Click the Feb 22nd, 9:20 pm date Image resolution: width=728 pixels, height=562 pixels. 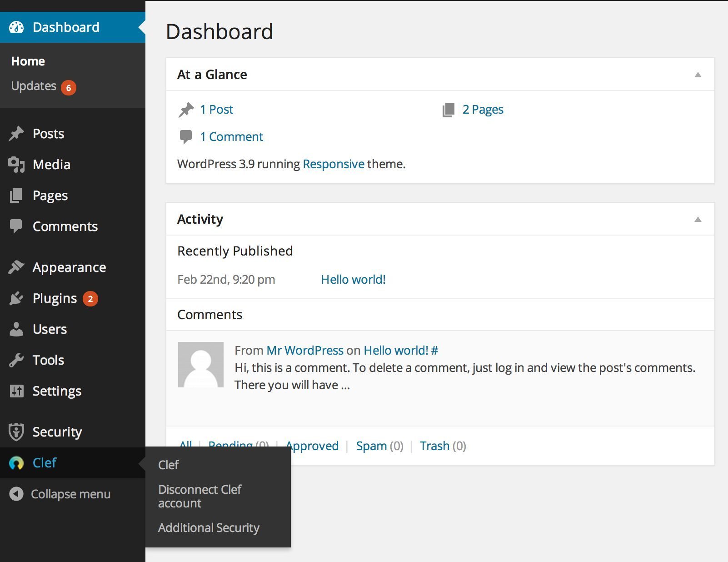tap(226, 280)
